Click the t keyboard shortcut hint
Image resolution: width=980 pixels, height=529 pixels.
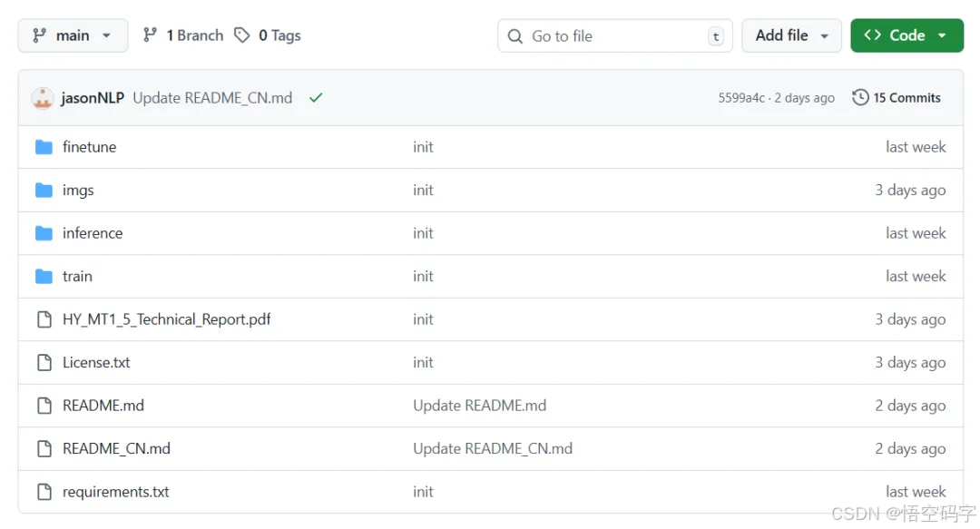[x=716, y=36]
